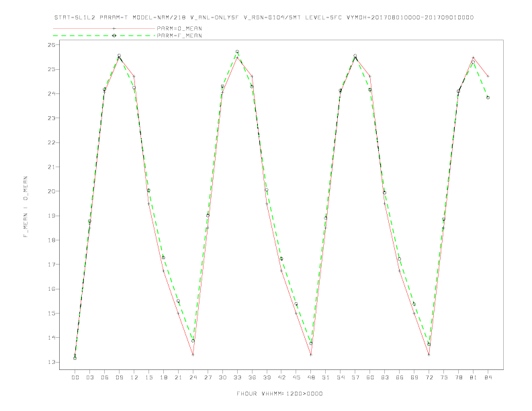Click the O_MEAN plus marker at hour 84
This screenshot has width=532, height=411.
(488, 77)
